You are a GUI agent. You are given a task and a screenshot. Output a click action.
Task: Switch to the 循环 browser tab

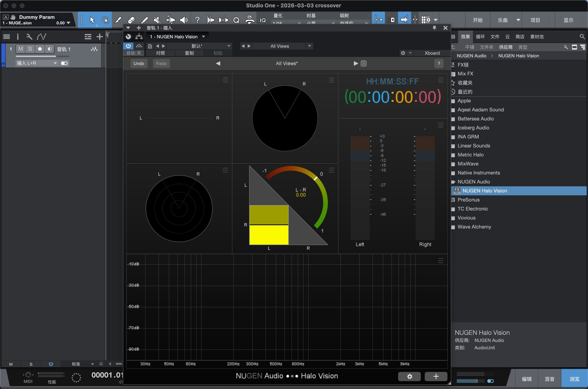click(x=480, y=37)
